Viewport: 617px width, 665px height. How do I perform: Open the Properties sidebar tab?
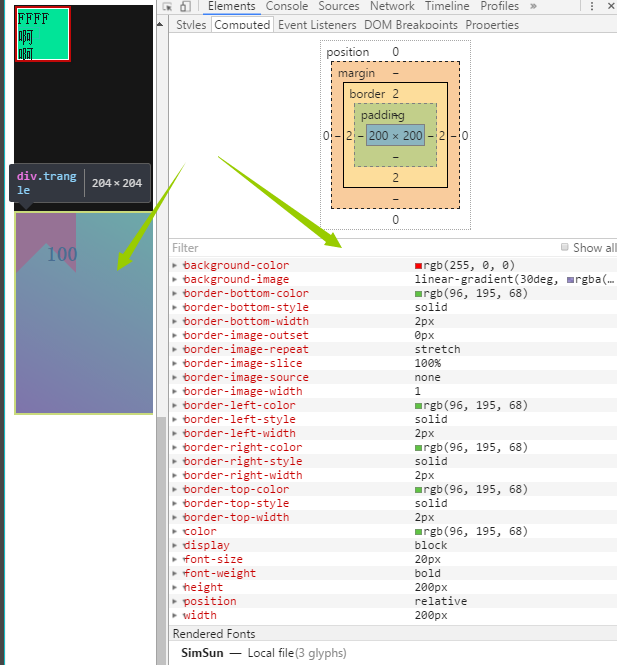point(492,25)
